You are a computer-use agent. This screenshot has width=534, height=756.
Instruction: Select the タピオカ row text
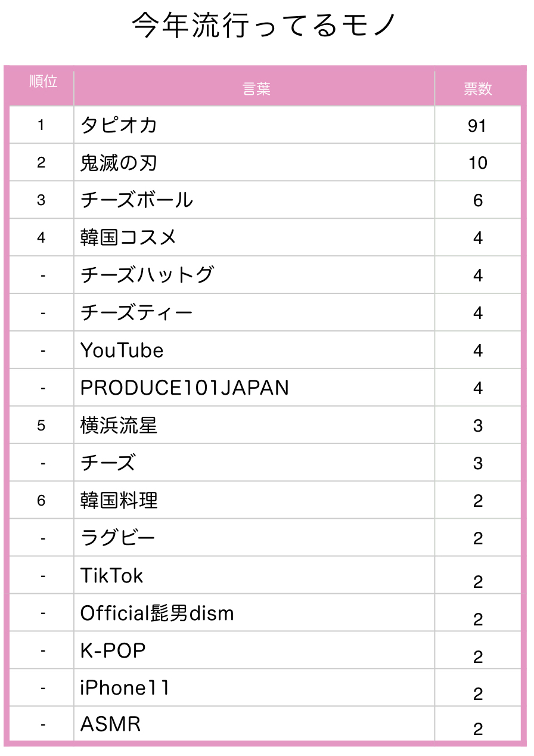(x=119, y=125)
